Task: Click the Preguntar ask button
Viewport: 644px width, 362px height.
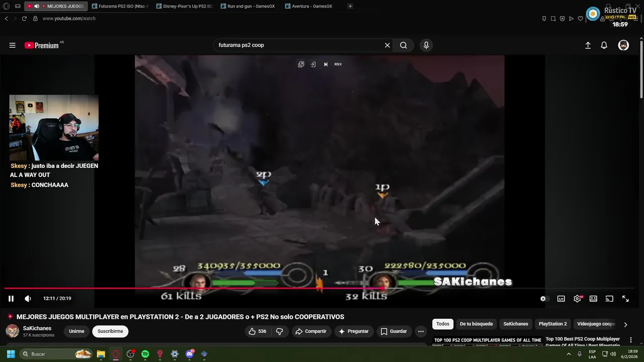Action: click(x=354, y=331)
